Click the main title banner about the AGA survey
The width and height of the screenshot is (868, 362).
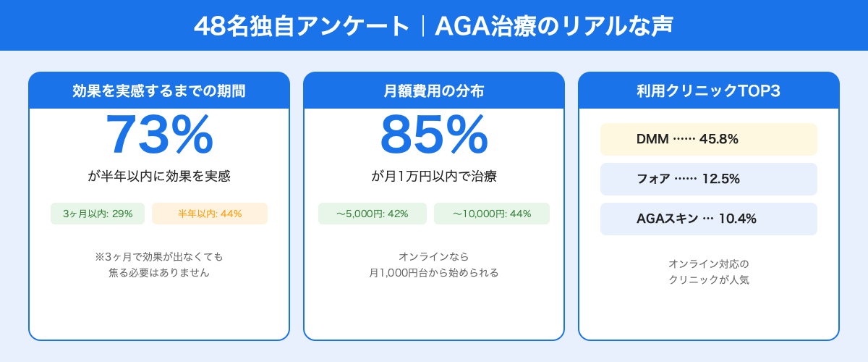434,25
